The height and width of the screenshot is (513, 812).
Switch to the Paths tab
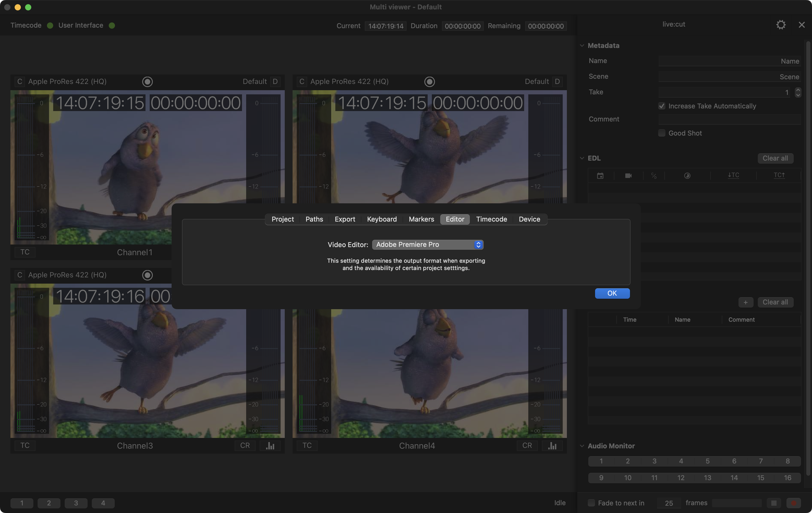pos(314,219)
